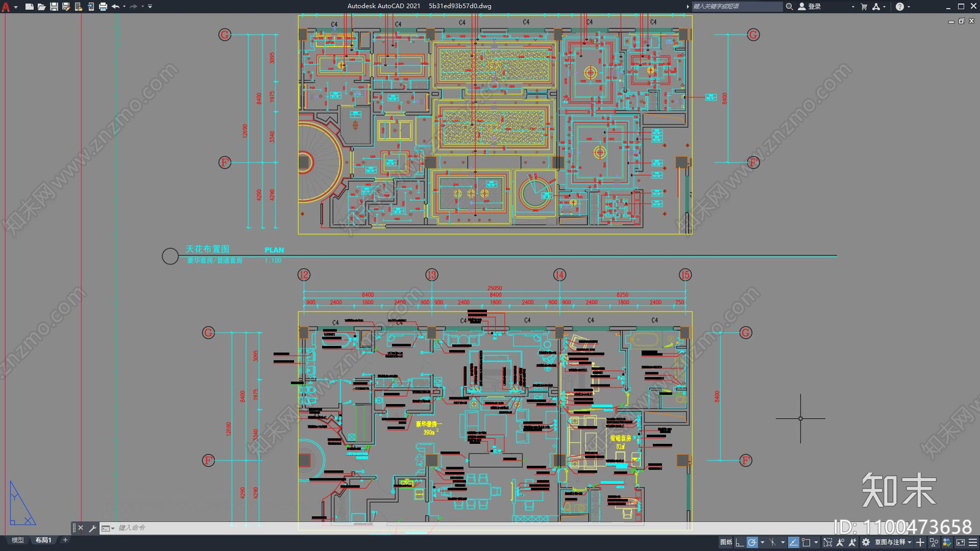Open the Customize Quick Access Toolbar dropdown
The image size is (980, 551).
click(150, 6)
